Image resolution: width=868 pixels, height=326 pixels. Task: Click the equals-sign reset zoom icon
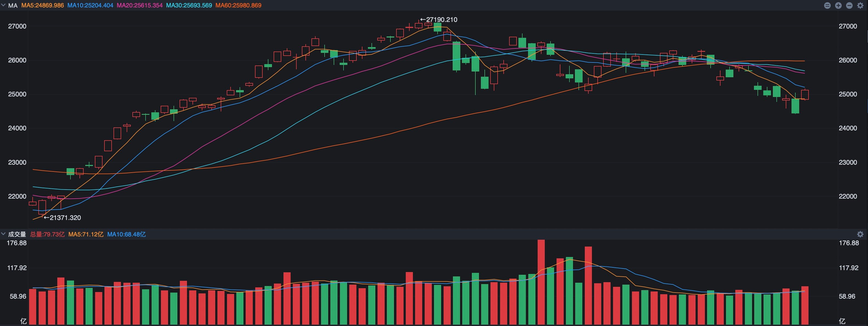(828, 5)
